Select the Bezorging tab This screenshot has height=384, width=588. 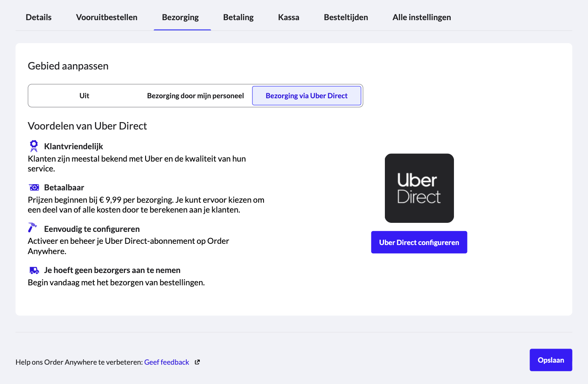coord(181,17)
